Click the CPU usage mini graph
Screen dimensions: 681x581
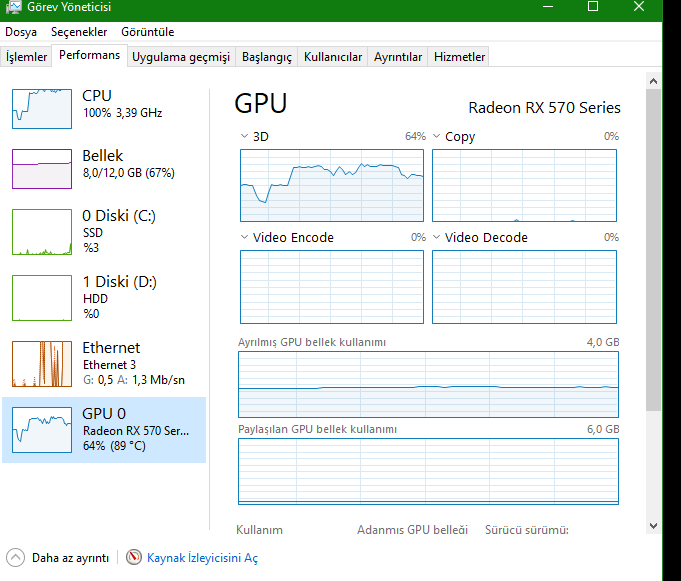pyautogui.click(x=42, y=109)
